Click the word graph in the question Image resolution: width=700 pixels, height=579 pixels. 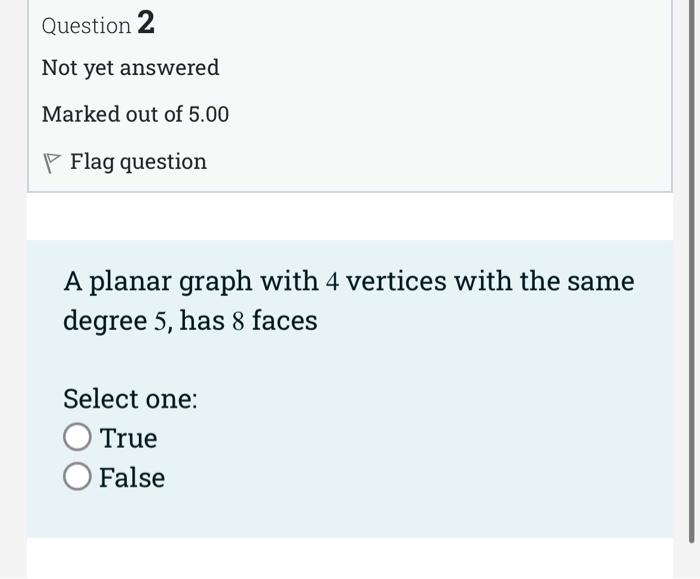[216, 283]
